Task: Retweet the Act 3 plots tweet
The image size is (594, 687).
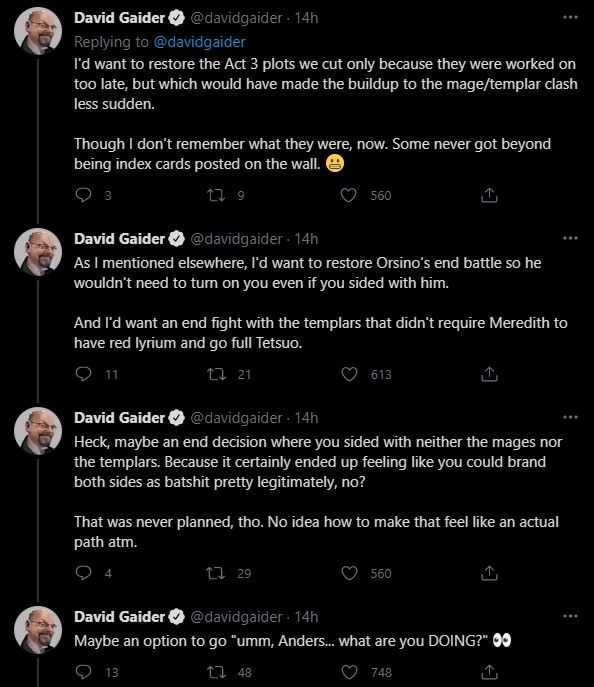Action: coord(216,195)
